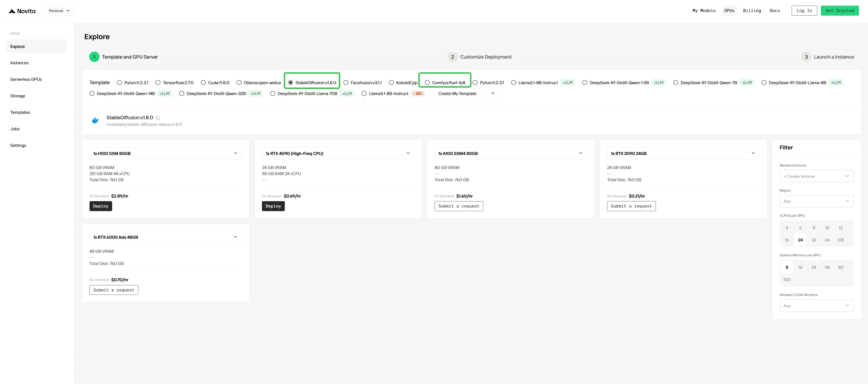The image size is (868, 384).
Task: Expand the 1x RTX 3090 24GB selector
Action: (x=683, y=153)
